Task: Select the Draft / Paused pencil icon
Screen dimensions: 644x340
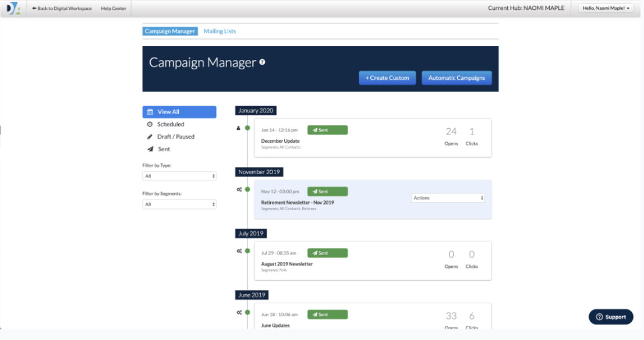Action: click(x=150, y=136)
